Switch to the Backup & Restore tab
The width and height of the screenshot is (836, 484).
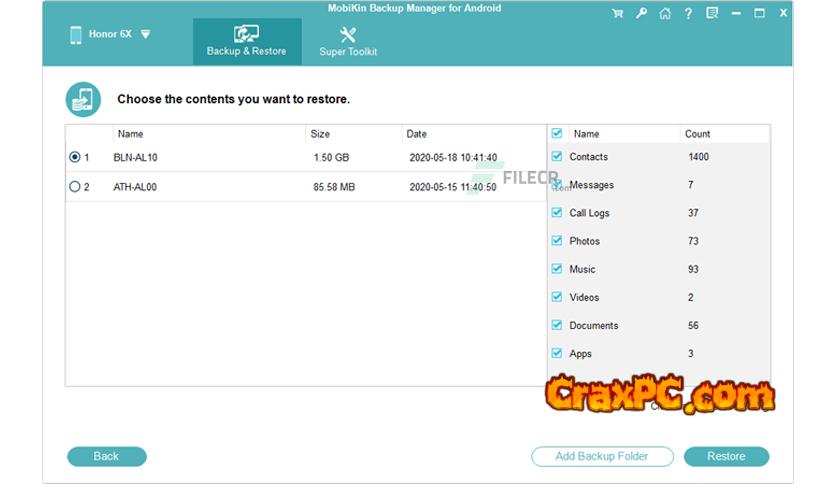[247, 41]
